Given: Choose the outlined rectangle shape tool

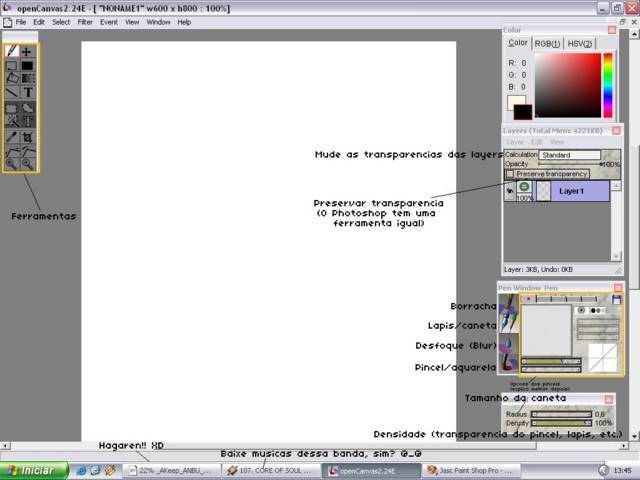Looking at the screenshot, I should 12,66.
